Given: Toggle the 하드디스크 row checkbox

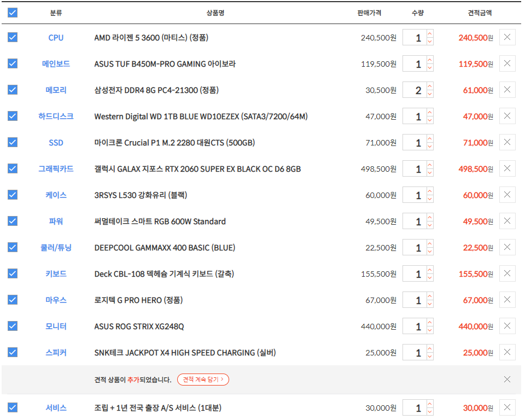Looking at the screenshot, I should (x=13, y=116).
